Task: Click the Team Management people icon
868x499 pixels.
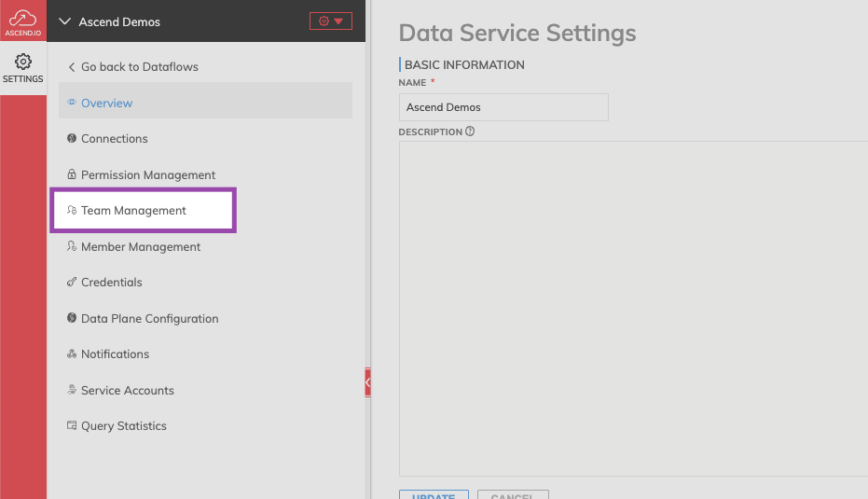Action: click(x=72, y=210)
